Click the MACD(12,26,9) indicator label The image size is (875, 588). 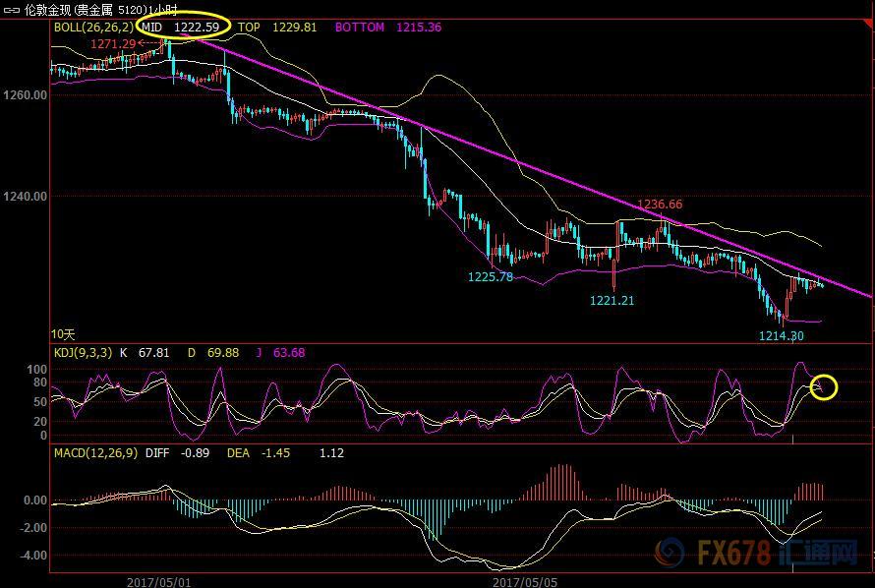[95, 453]
